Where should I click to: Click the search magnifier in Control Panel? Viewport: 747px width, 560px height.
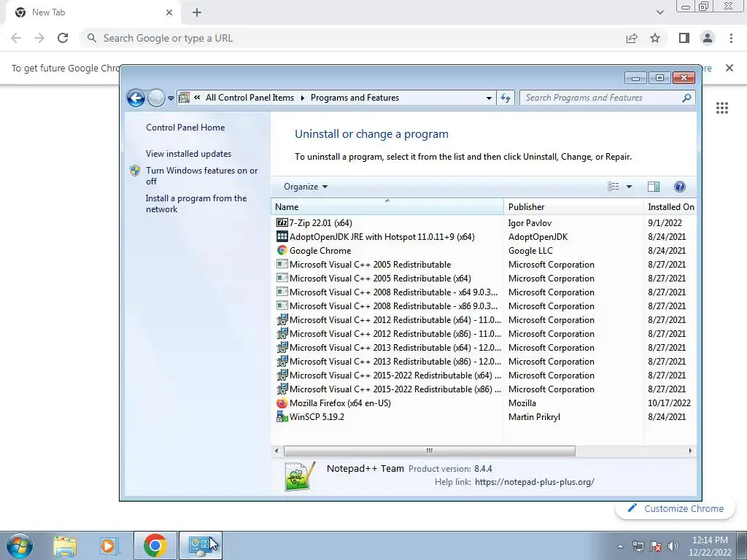pyautogui.click(x=686, y=98)
